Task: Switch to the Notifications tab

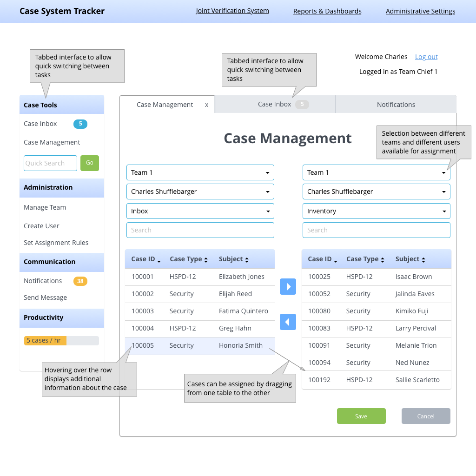Action: point(396,105)
